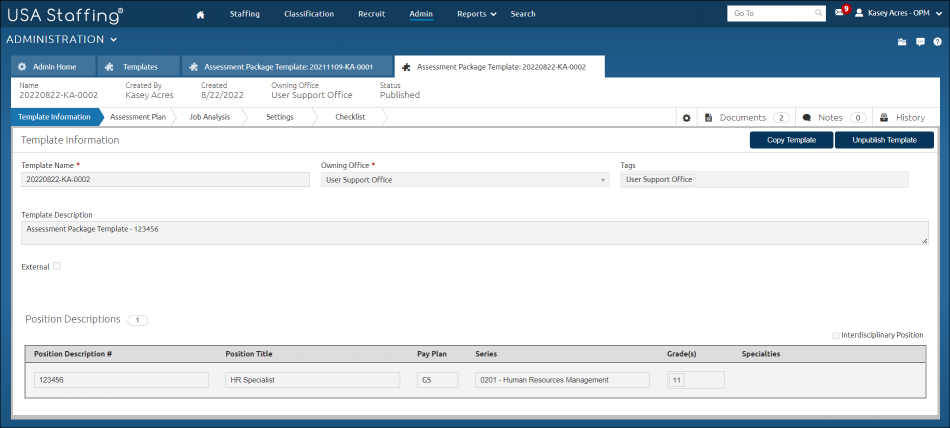Go to the Job Analysis step
950x428 pixels.
pos(209,118)
